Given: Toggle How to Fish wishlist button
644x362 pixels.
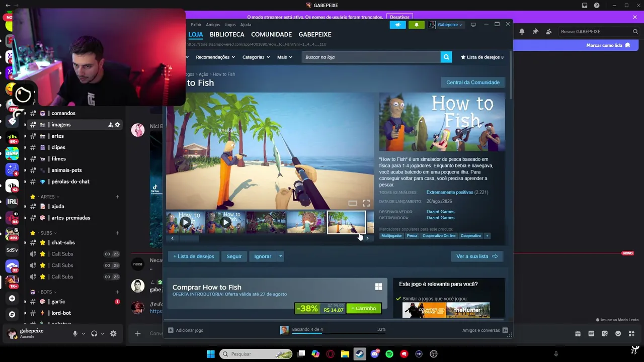Looking at the screenshot, I should tap(194, 256).
